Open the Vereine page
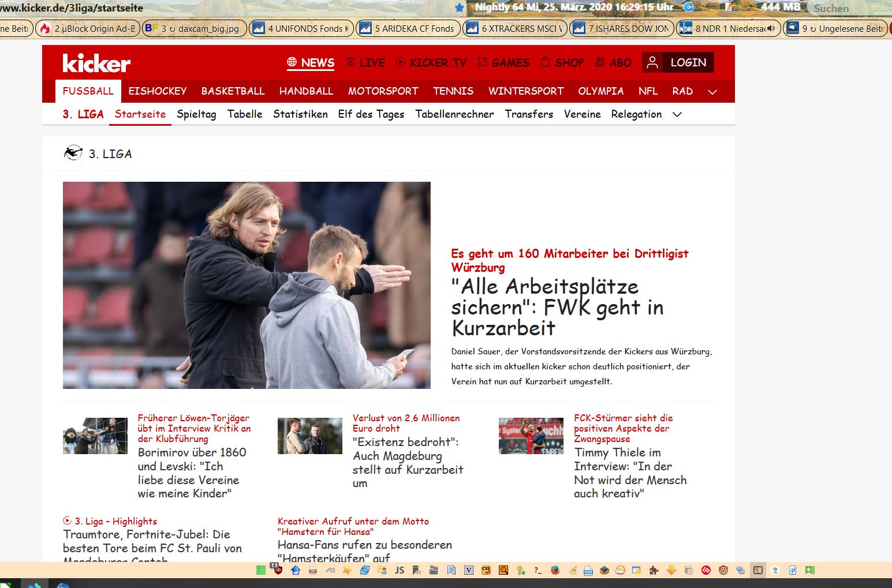 point(582,114)
